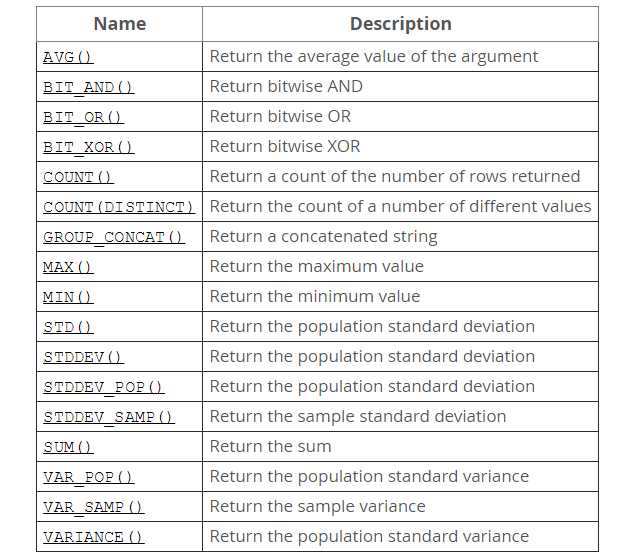Click the MAX() function link
Screen dimensions: 636x557
tap(68, 267)
